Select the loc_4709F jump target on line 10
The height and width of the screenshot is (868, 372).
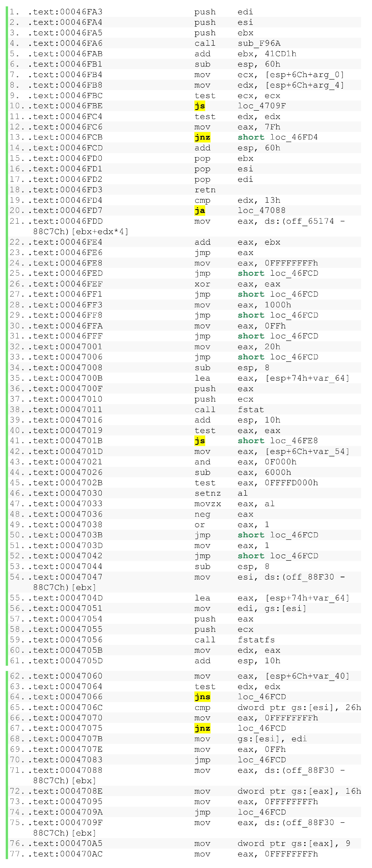tap(262, 106)
